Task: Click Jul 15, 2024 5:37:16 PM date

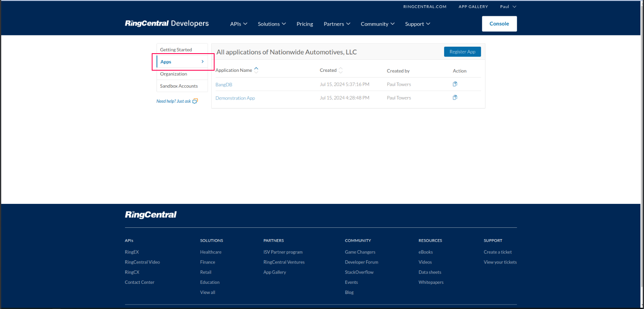Action: pyautogui.click(x=344, y=84)
